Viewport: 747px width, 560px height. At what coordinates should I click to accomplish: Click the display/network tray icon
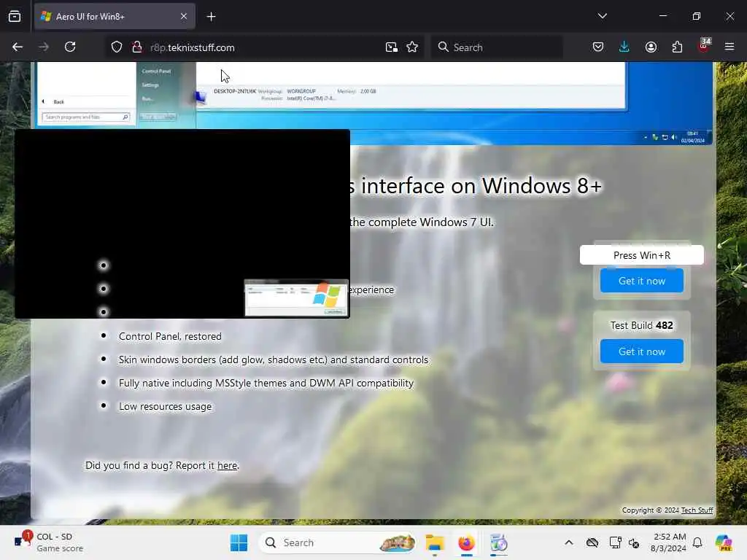(x=615, y=542)
